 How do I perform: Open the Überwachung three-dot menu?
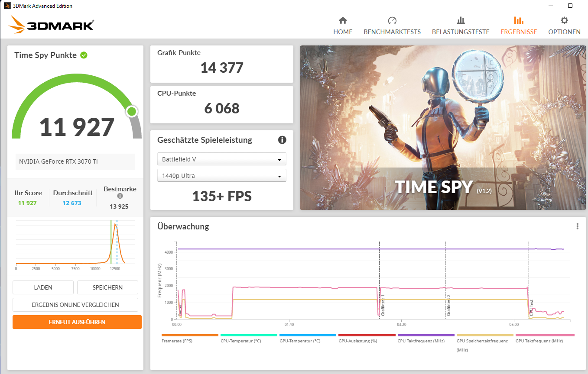point(577,226)
